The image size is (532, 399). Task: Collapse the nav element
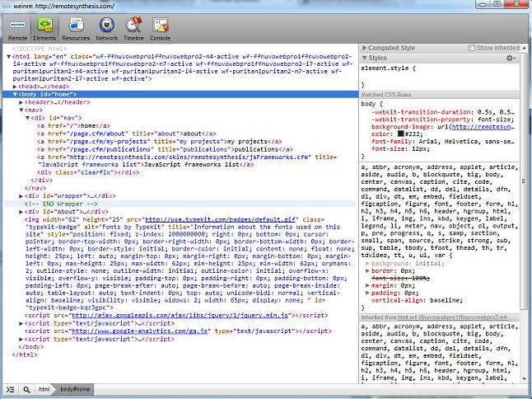pos(21,110)
